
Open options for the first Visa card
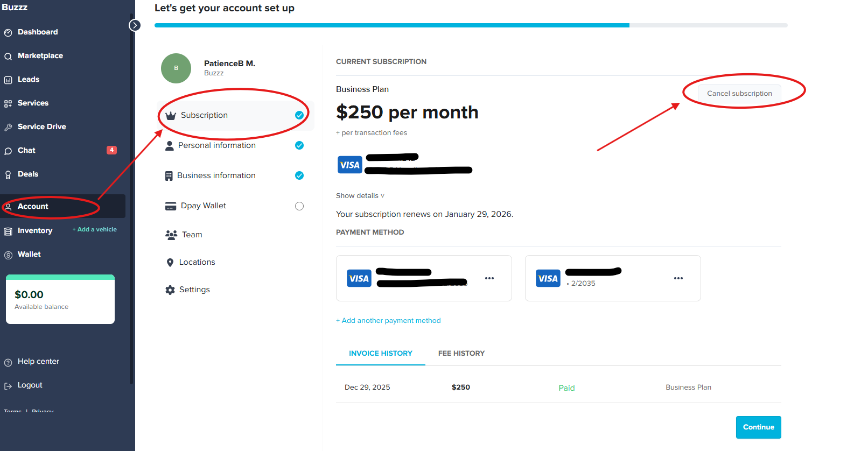pos(489,278)
